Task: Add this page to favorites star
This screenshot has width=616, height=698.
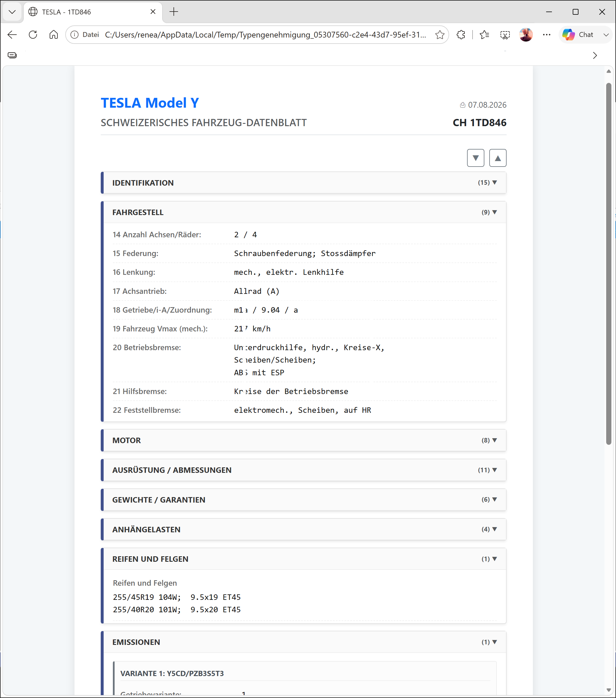Action: pos(440,34)
